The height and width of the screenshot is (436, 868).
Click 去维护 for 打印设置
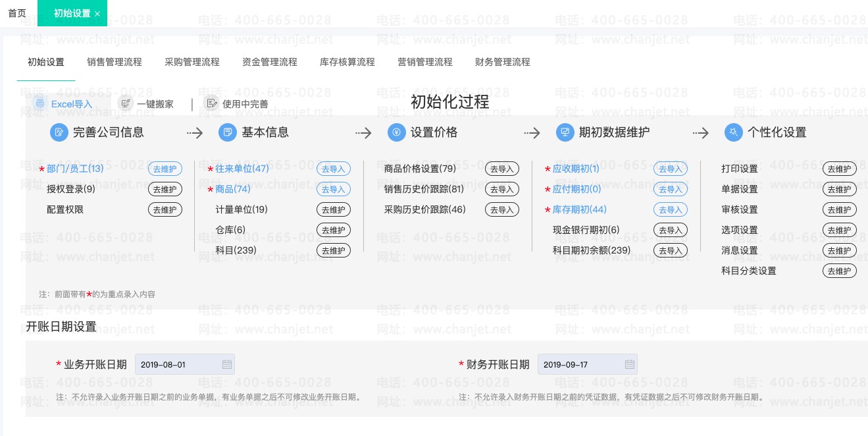pyautogui.click(x=840, y=169)
